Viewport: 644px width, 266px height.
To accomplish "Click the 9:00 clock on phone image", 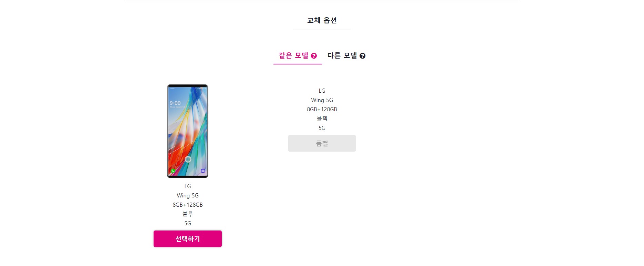I will click(175, 103).
